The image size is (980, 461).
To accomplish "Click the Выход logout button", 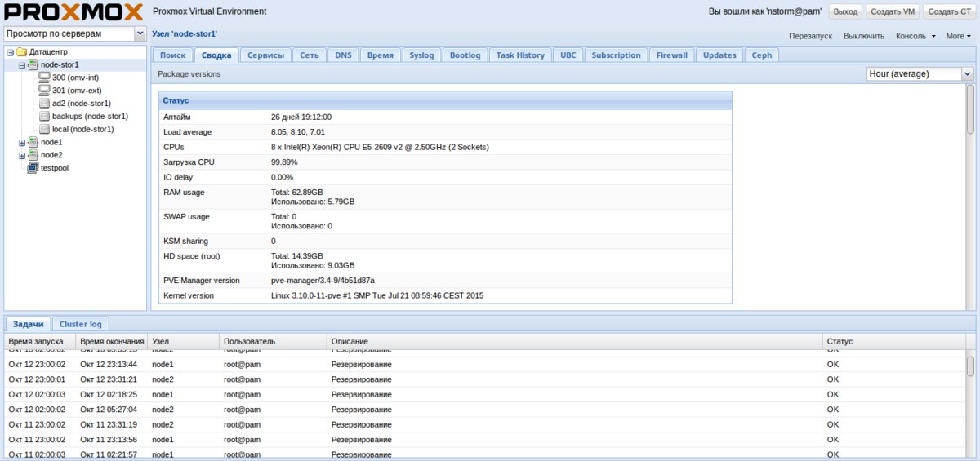I will point(846,11).
